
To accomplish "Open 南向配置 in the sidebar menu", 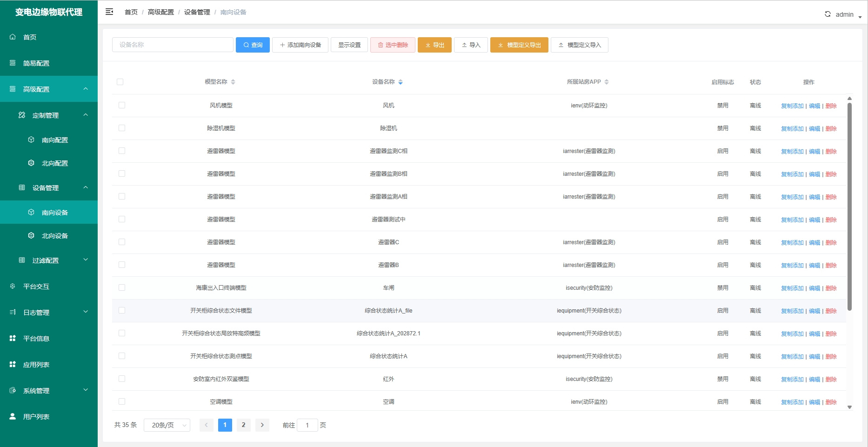I will 55,140.
